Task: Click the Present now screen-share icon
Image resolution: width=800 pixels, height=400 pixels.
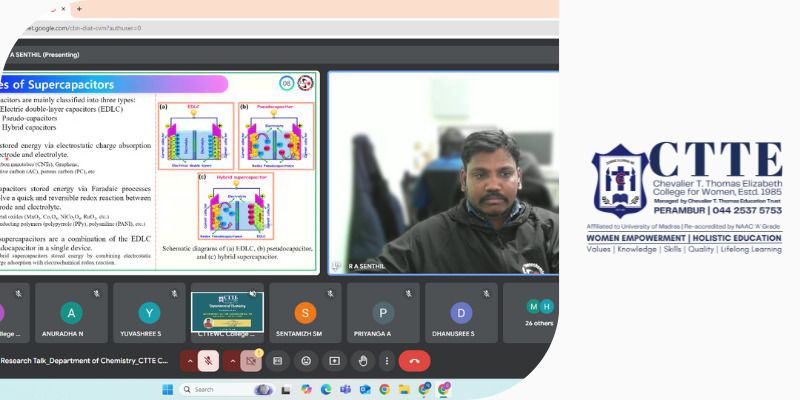Action: click(x=335, y=361)
